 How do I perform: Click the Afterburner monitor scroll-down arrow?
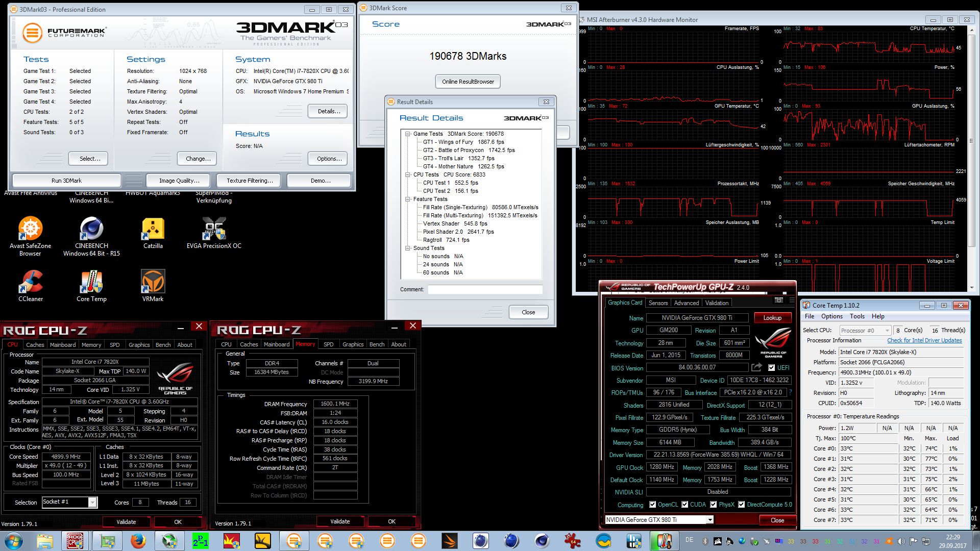point(971,287)
